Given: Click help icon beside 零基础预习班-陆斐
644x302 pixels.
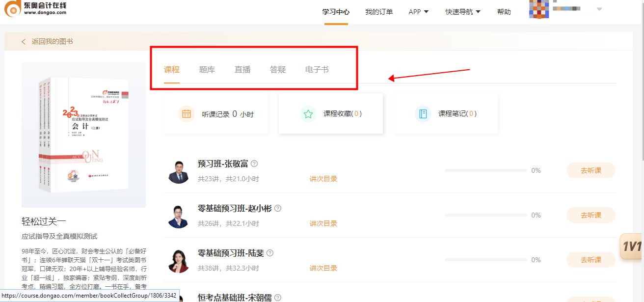Looking at the screenshot, I should tap(270, 253).
